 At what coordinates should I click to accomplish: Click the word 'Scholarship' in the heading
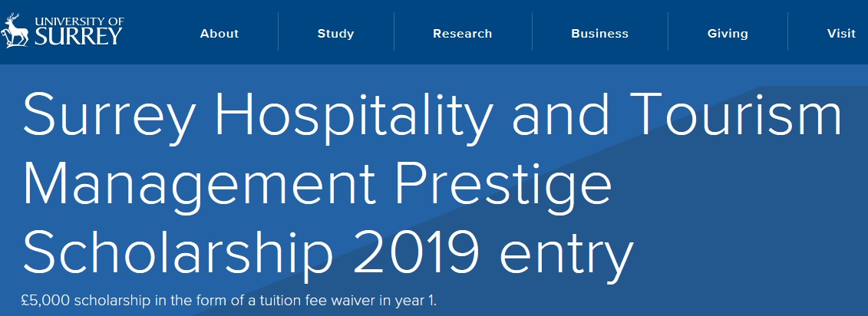click(178, 252)
